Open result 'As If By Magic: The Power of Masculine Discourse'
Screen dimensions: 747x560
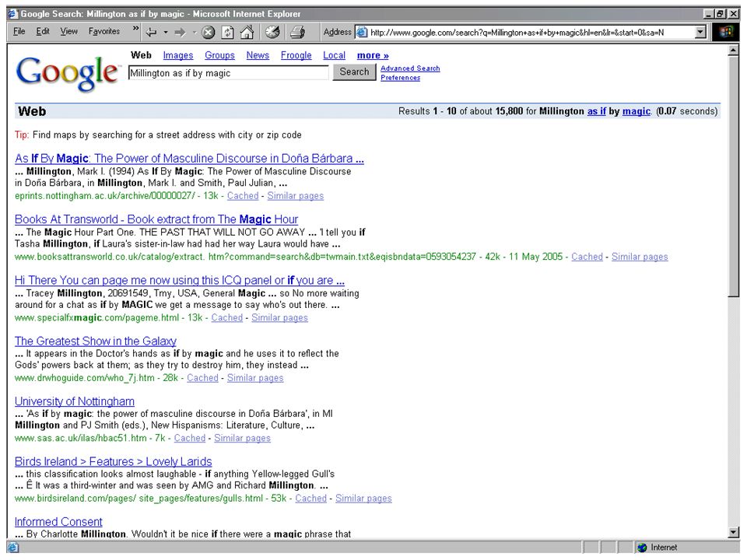pos(189,158)
